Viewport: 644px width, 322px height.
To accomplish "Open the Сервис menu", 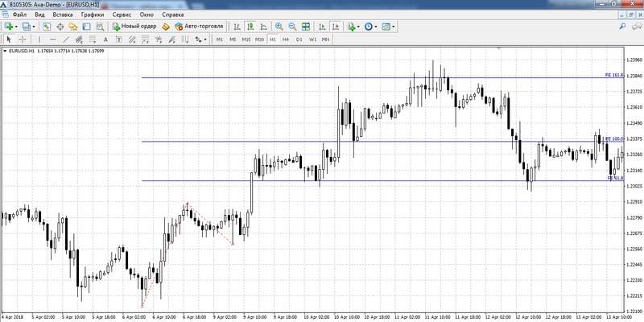I will pos(122,14).
